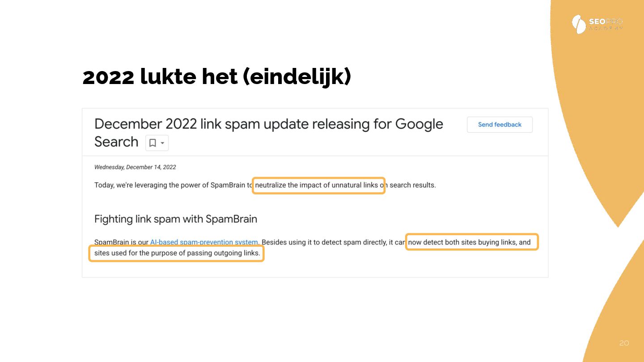The width and height of the screenshot is (644, 362).
Task: Click the slide number 20
Action: (x=624, y=343)
